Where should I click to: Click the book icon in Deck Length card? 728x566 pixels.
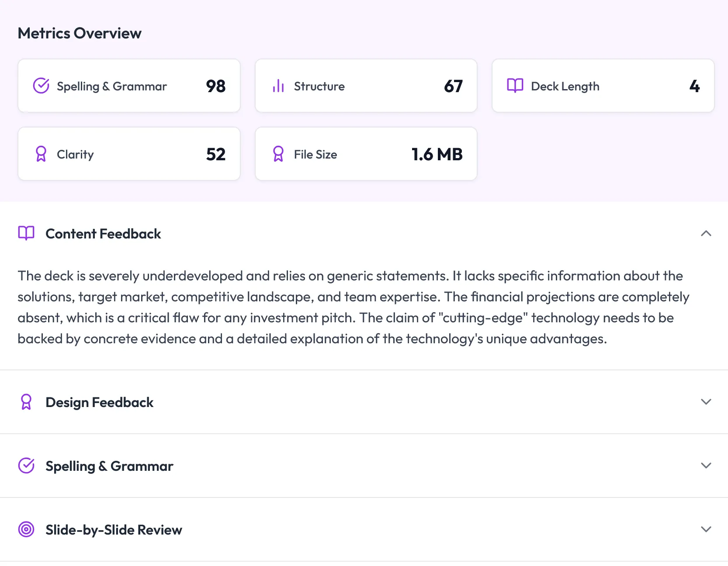(x=515, y=86)
